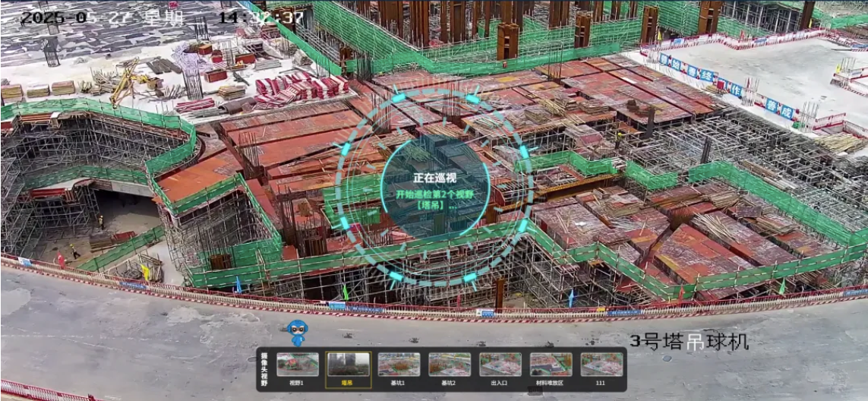The height and width of the screenshot is (401, 868).
Task: Click the 视野1 text label
Action: click(x=297, y=384)
